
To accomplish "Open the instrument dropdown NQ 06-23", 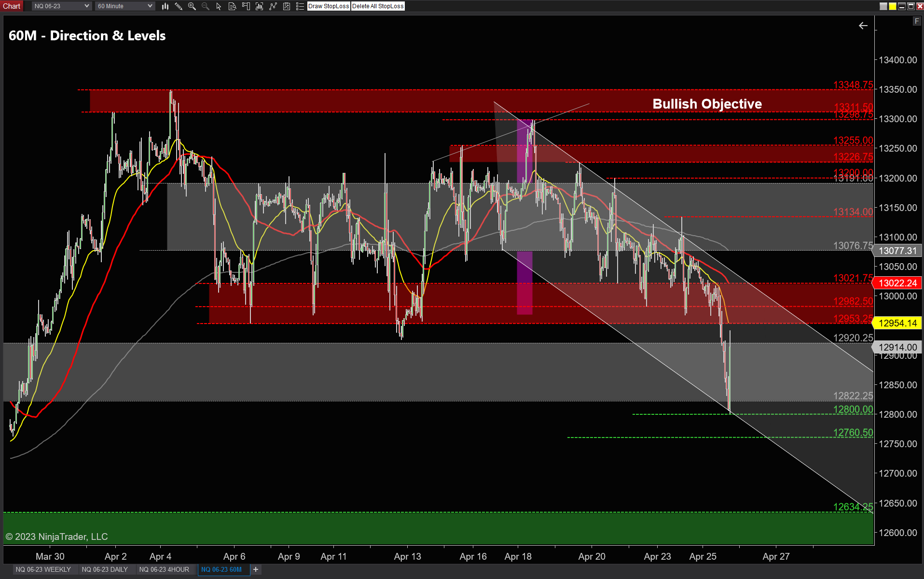I will [x=61, y=6].
